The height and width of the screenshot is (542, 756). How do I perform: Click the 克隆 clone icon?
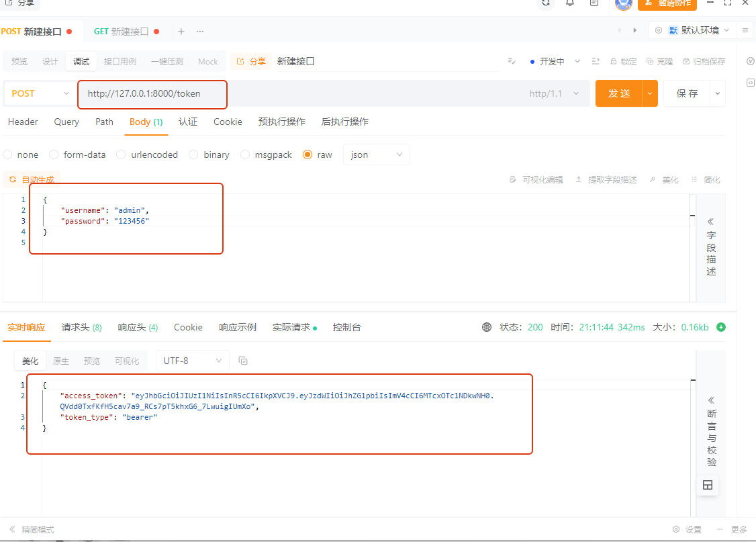pyautogui.click(x=650, y=61)
